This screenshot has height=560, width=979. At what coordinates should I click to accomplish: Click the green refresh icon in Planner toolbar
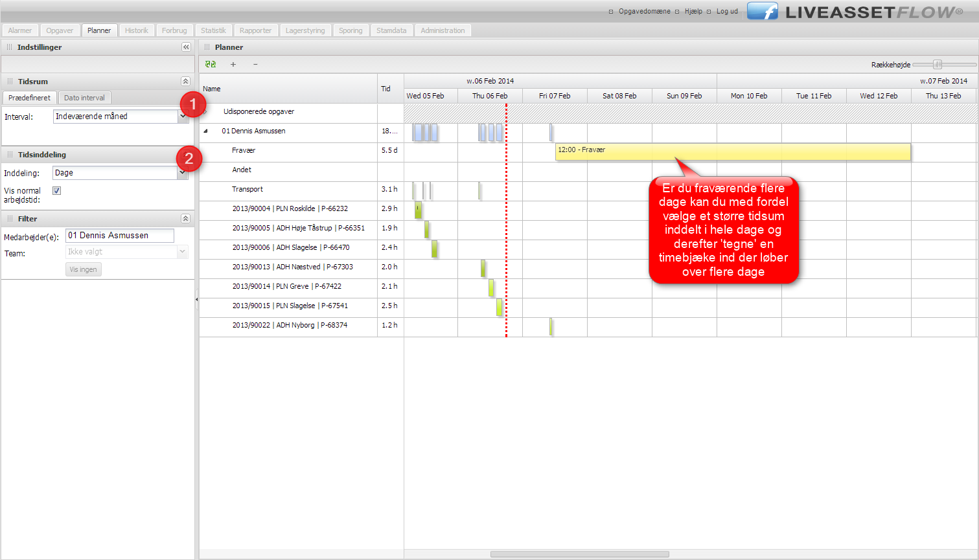(x=211, y=64)
